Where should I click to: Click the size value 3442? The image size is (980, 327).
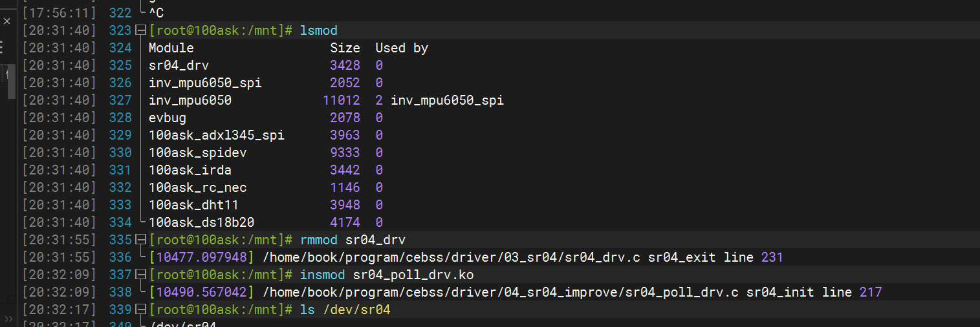(345, 170)
